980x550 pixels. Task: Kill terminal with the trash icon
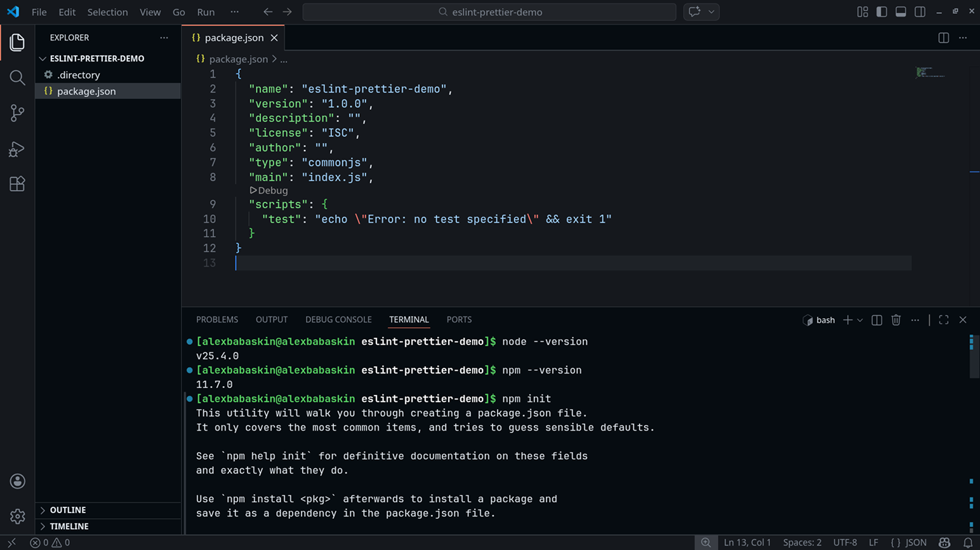click(x=896, y=320)
